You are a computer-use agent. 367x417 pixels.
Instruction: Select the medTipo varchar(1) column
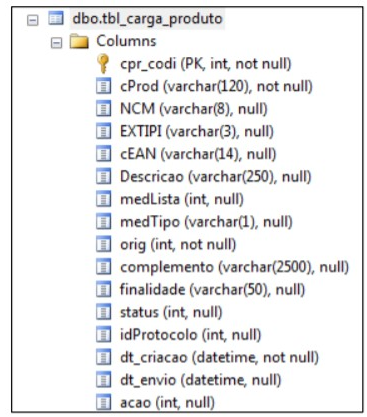(x=206, y=222)
